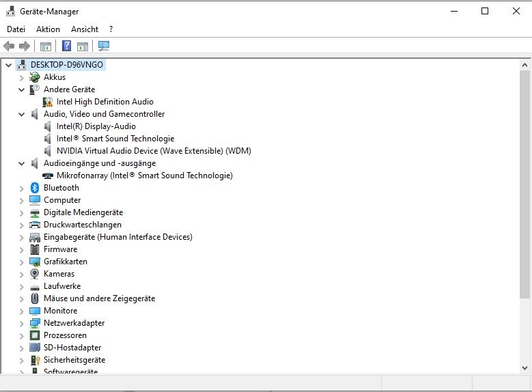Screen dimensions: 532x392
Task: Open the Aktion menu
Action: [48, 29]
